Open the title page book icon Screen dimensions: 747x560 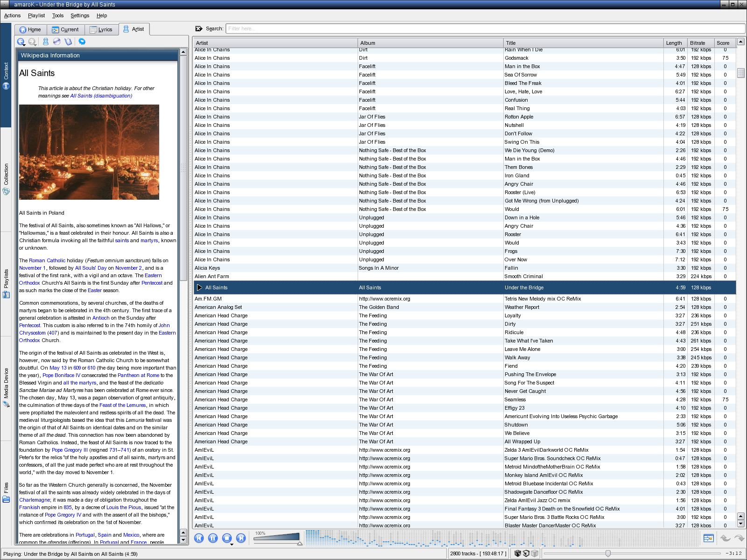coord(68,42)
